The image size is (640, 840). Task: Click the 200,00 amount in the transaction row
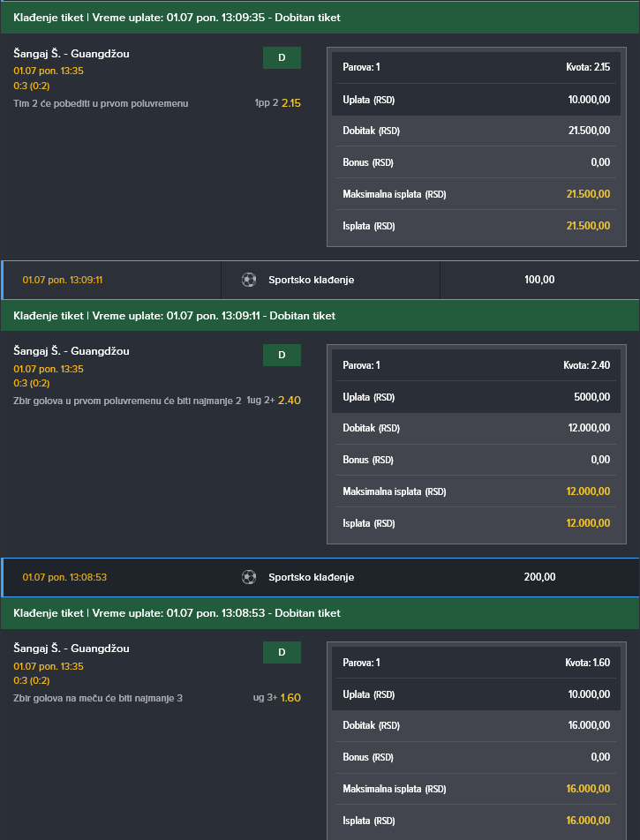[x=539, y=577]
